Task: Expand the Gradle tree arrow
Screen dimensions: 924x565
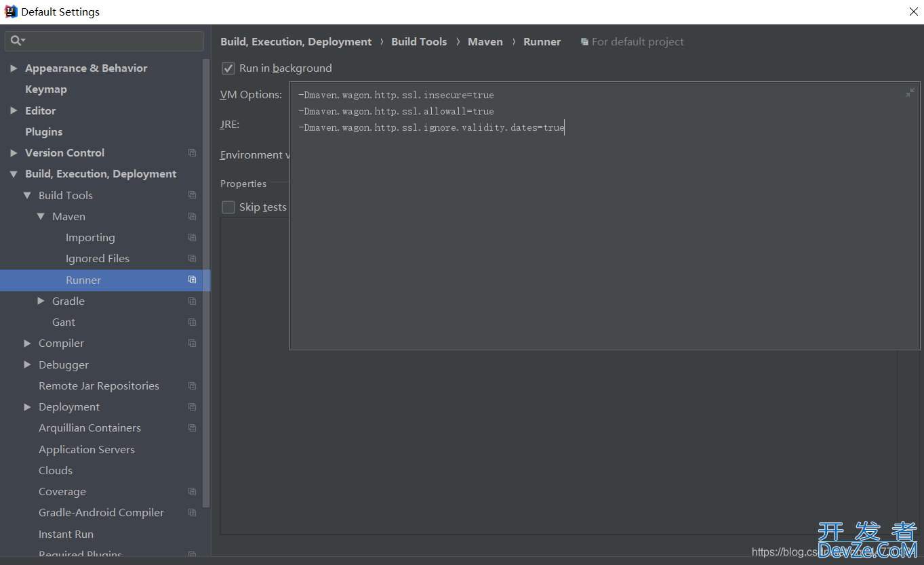Action: click(41, 301)
